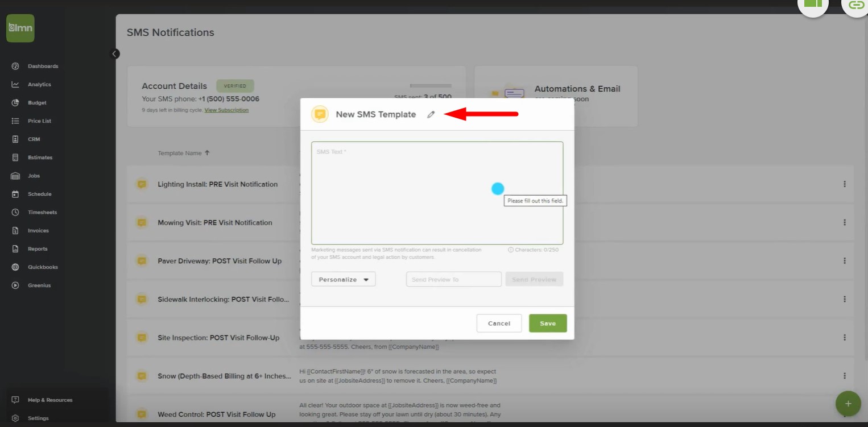Save the new SMS template
868x427 pixels.
pos(548,323)
